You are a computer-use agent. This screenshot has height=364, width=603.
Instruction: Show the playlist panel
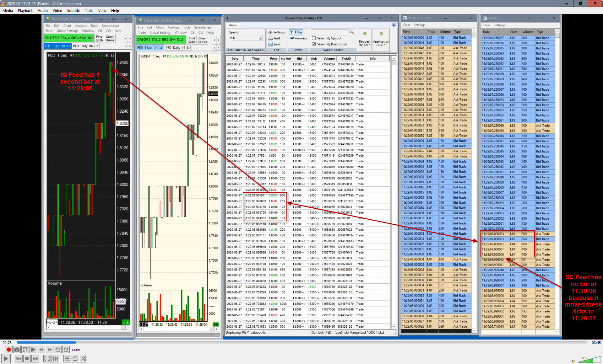click(67, 359)
